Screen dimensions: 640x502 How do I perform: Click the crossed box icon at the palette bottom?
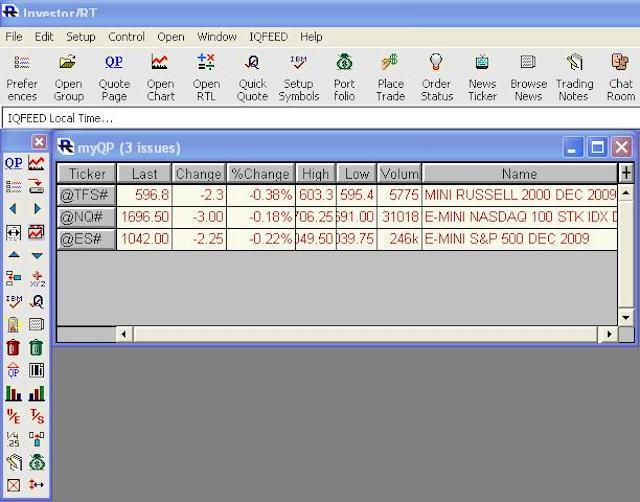pos(13,485)
